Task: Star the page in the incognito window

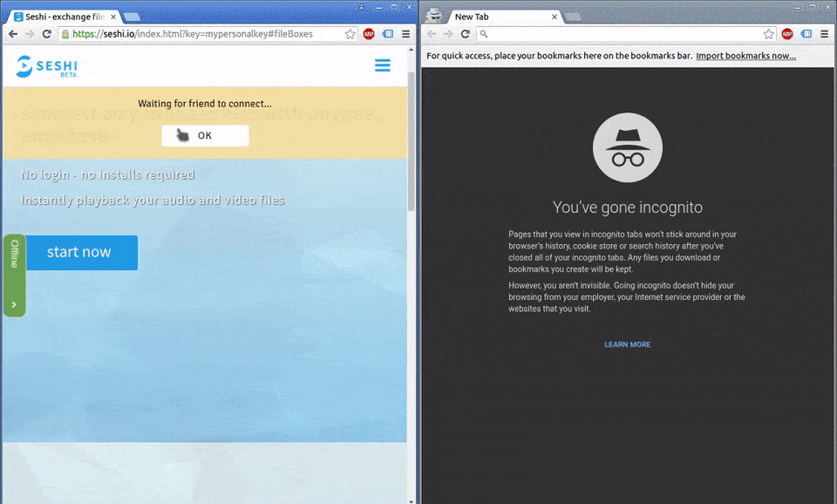Action: pyautogui.click(x=768, y=34)
